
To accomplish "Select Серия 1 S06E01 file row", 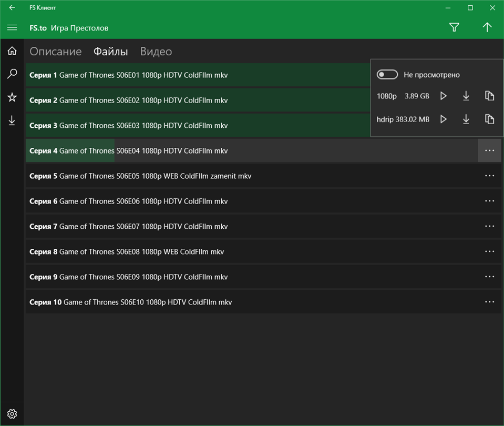I will pos(198,75).
